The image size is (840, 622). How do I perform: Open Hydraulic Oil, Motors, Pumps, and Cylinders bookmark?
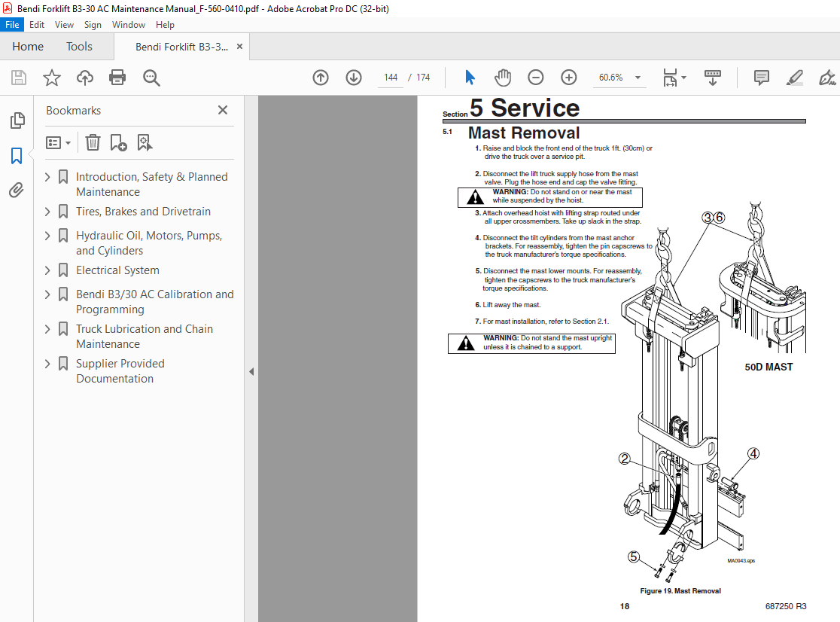[x=149, y=243]
